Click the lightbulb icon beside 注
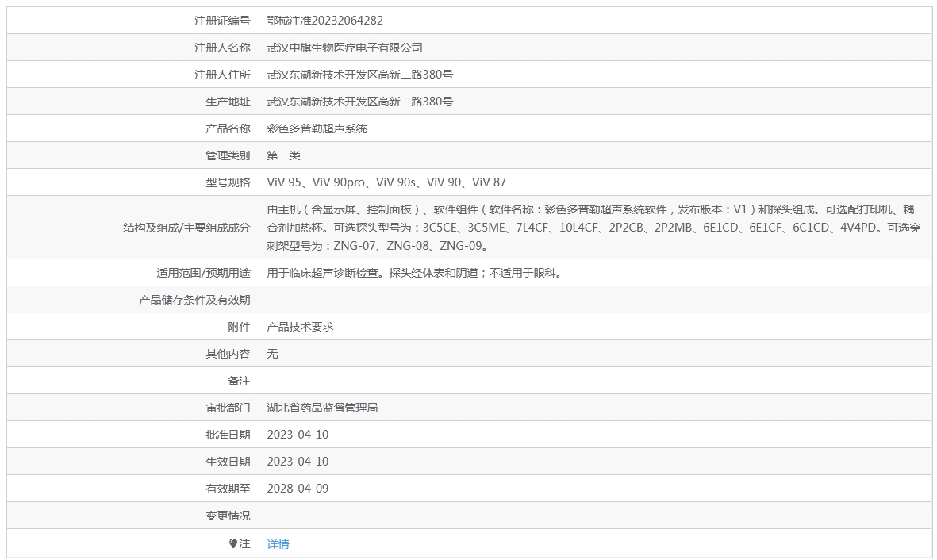937x560 pixels. (x=233, y=543)
